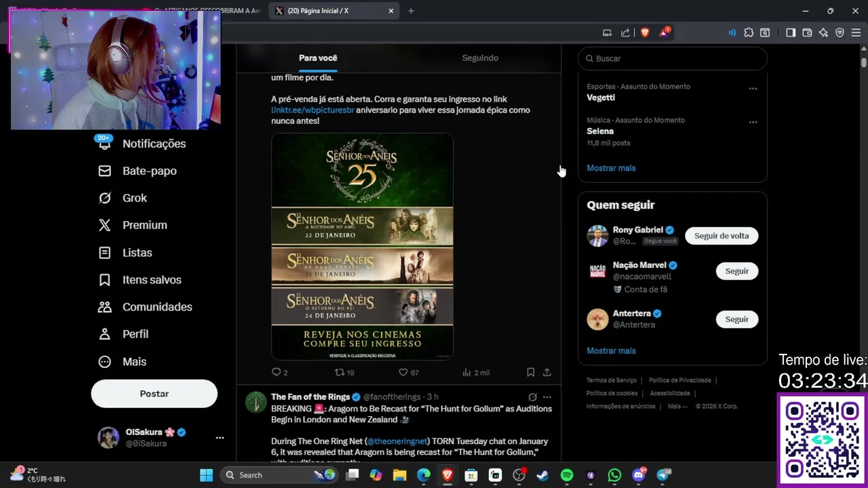Image resolution: width=868 pixels, height=488 pixels.
Task: Open the Leo AI sparkle icon
Action: coord(823,33)
